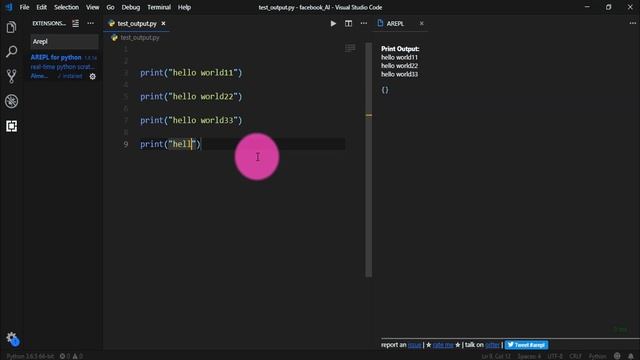This screenshot has height=360, width=640.
Task: Click code line print("hello world33")
Action: tap(191, 120)
